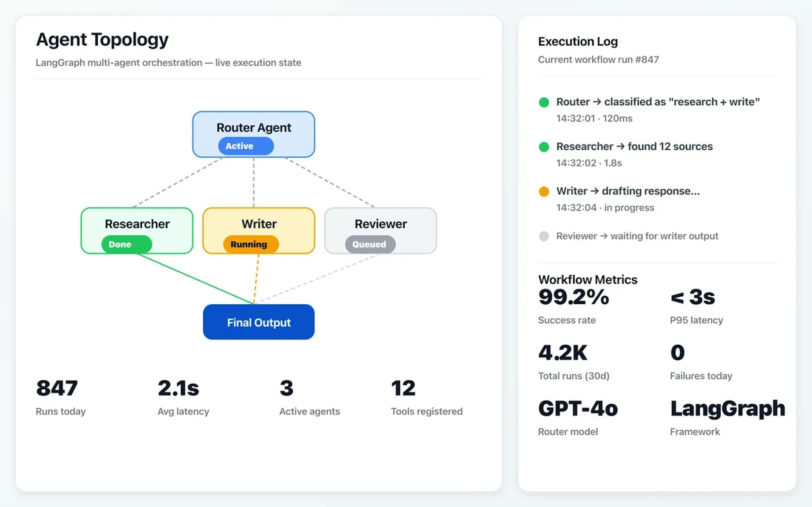The height and width of the screenshot is (507, 812).
Task: Select the Final Output node
Action: [258, 322]
